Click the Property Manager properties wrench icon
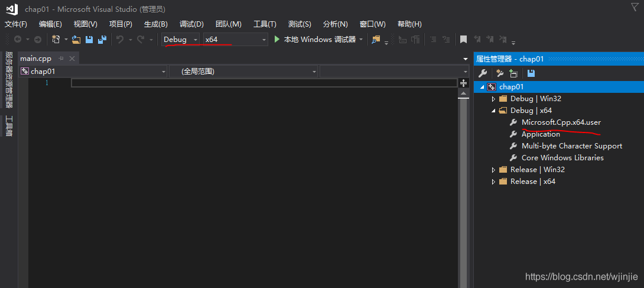The height and width of the screenshot is (288, 644). click(x=483, y=73)
